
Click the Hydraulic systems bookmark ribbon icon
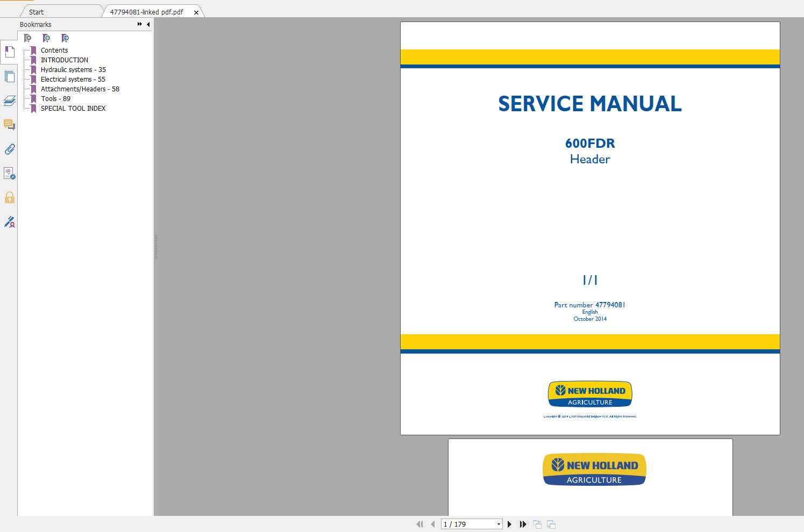click(33, 69)
